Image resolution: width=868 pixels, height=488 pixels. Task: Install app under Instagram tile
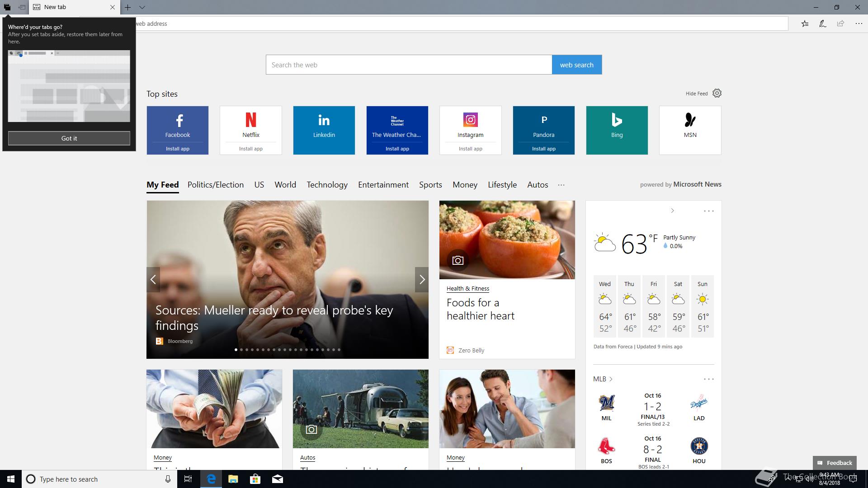pos(471,149)
